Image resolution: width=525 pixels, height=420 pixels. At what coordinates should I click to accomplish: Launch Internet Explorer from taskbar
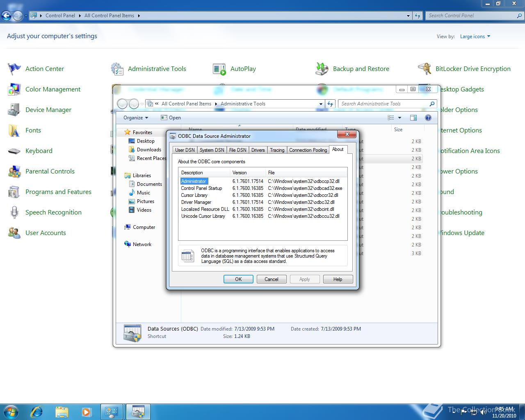point(37,411)
